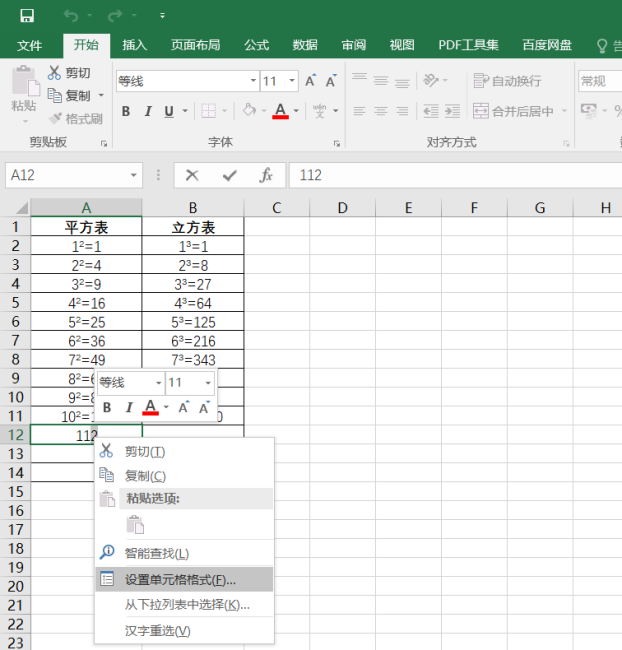Open the mini toolbar font size dropdown
Screen dimensions: 622x650
[x=208, y=383]
